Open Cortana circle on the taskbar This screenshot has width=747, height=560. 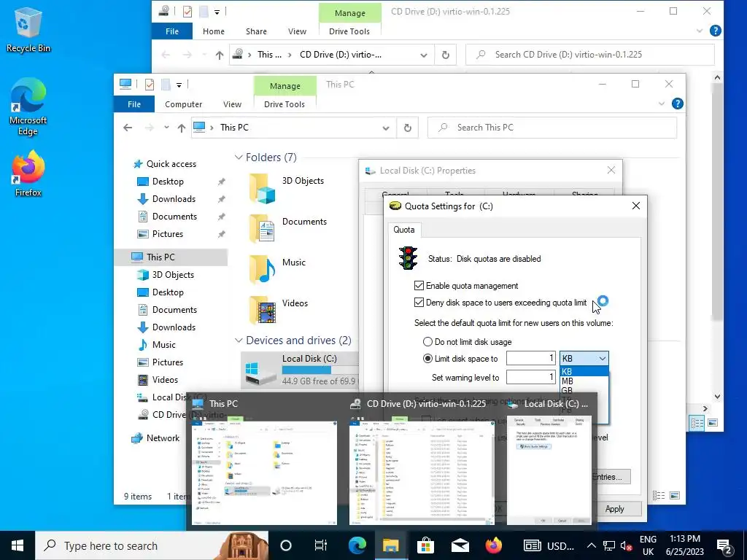click(x=285, y=545)
